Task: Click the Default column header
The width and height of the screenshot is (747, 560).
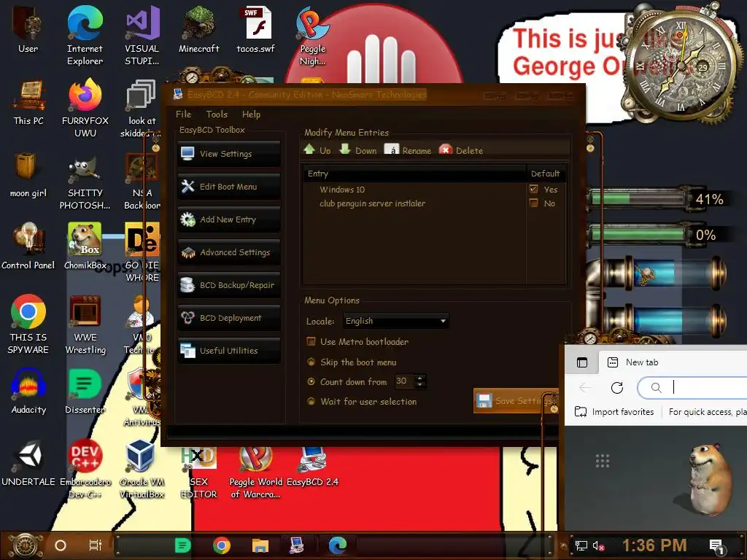Action: (x=546, y=174)
